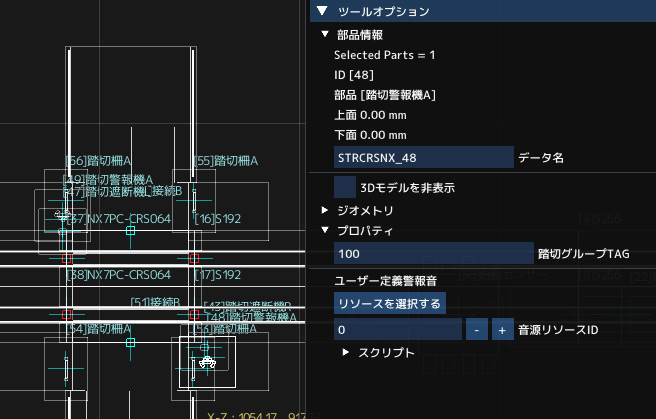Image resolution: width=656 pixels, height=419 pixels.
Task: Toggle the 3Dモデルを非表示 checkbox
Action: [345, 186]
